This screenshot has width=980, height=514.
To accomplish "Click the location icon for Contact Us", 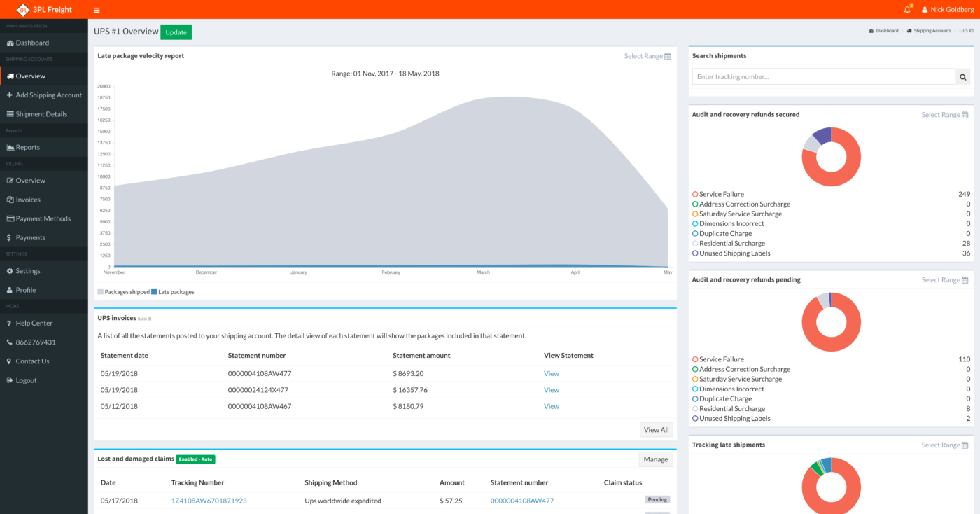I will [9, 361].
